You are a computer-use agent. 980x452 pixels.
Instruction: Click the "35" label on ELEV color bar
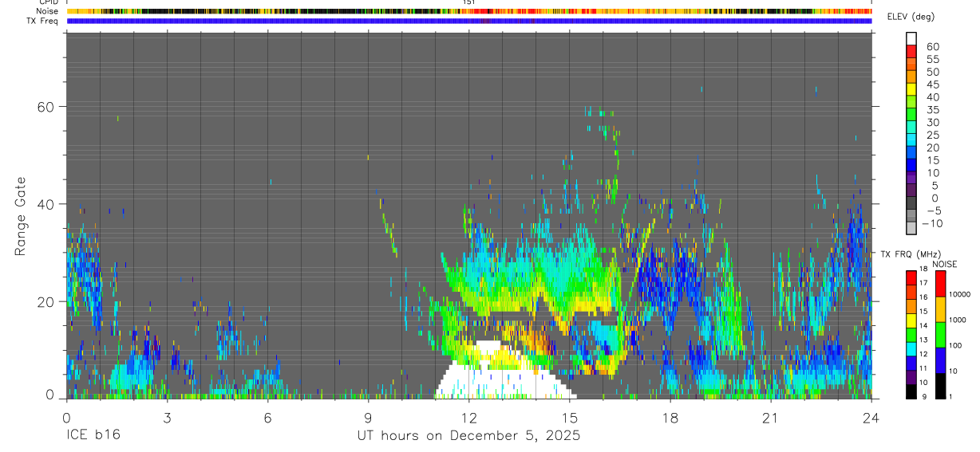(x=932, y=109)
